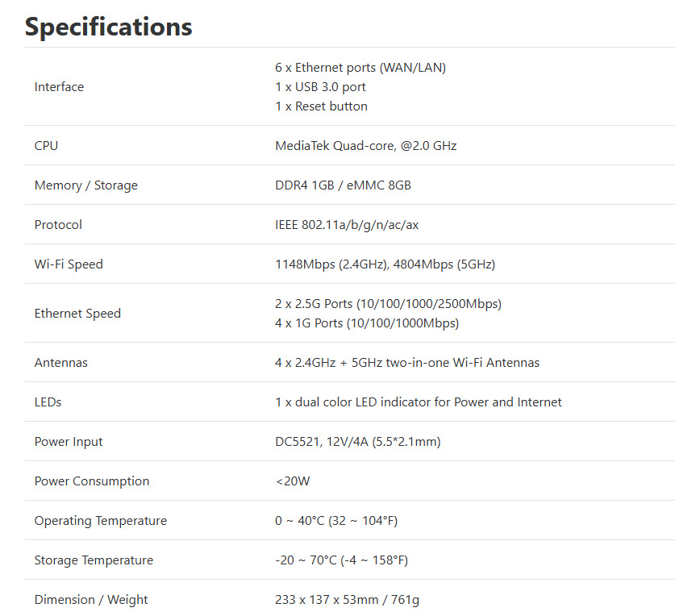Click the Operating Temperature label
Screen dimensions: 675x616
(100, 521)
